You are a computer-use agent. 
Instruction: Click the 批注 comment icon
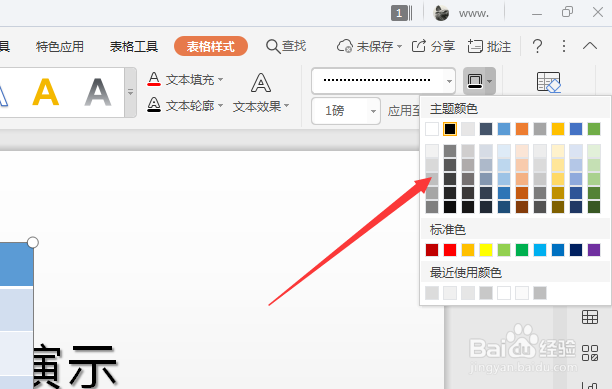click(475, 46)
